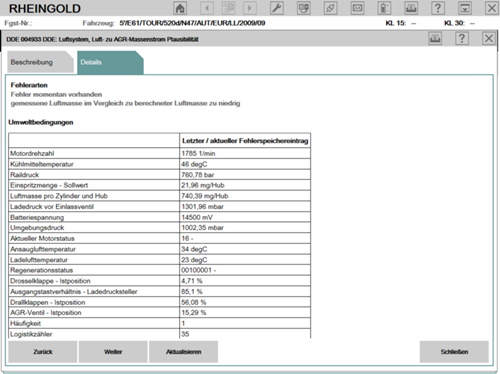Screen dimensions: 500x374
Task: Open the envelope feedback icon
Action: [357, 8]
